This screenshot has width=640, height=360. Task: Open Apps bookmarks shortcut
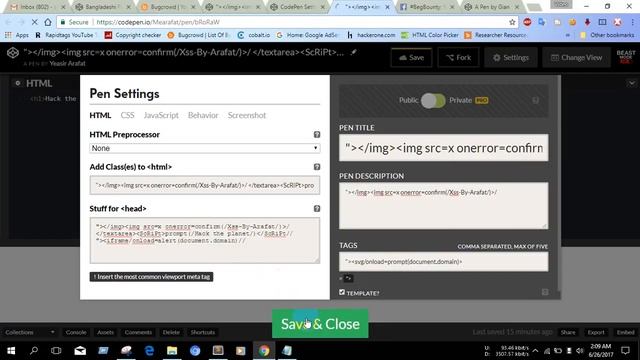tap(17, 35)
